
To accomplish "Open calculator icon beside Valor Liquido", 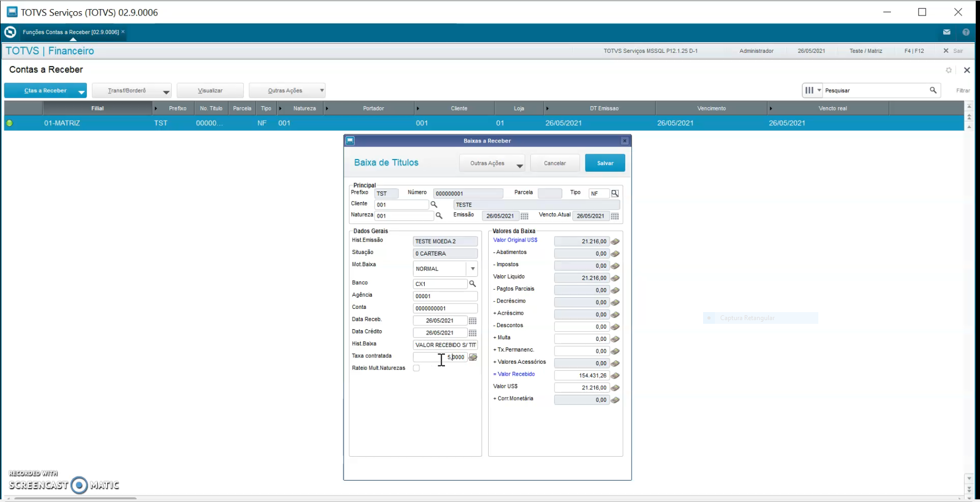I will coord(615,278).
